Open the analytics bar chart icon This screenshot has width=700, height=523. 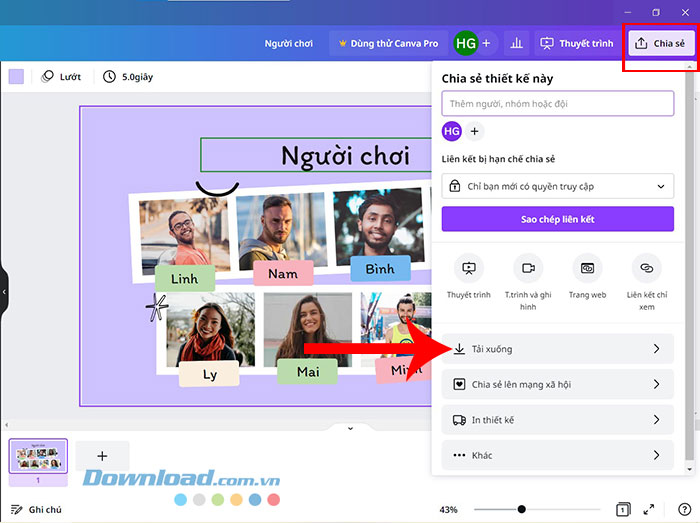point(517,43)
